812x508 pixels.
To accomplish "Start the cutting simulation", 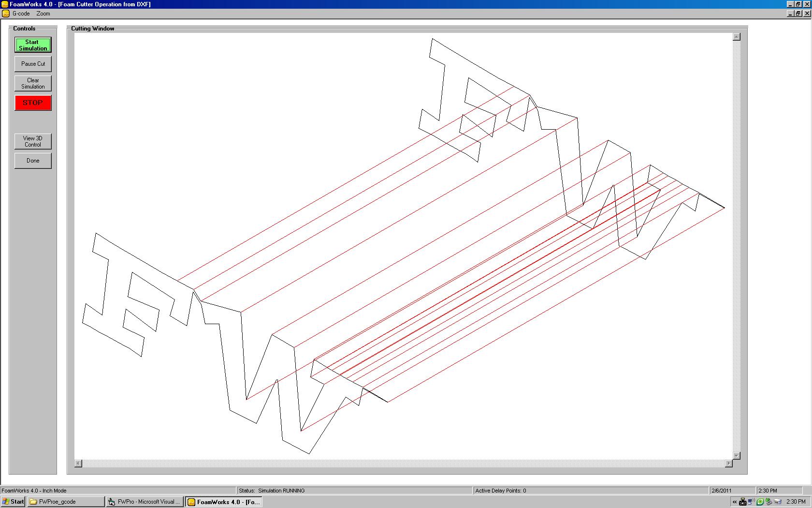I will pos(32,45).
